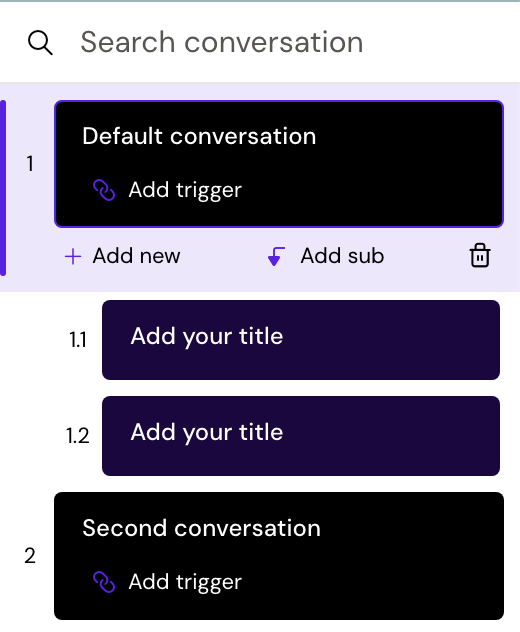Delete conversation with the trash icon
520x632 pixels.
click(x=480, y=255)
